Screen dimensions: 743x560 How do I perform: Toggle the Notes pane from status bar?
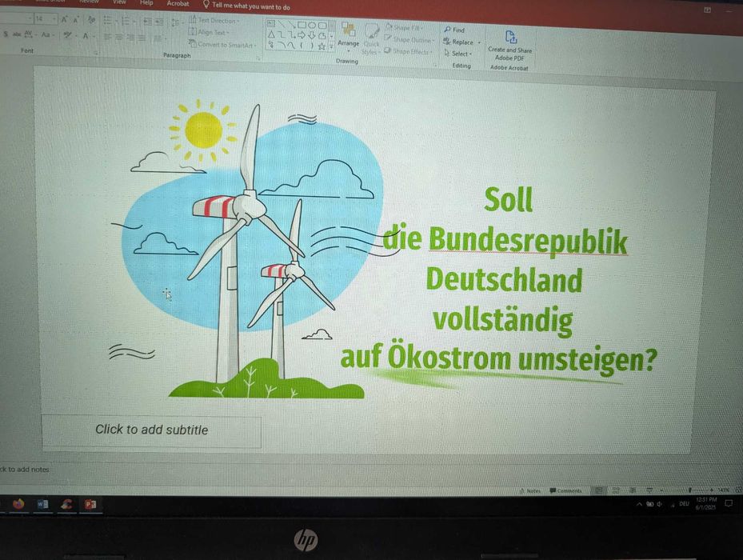click(530, 490)
